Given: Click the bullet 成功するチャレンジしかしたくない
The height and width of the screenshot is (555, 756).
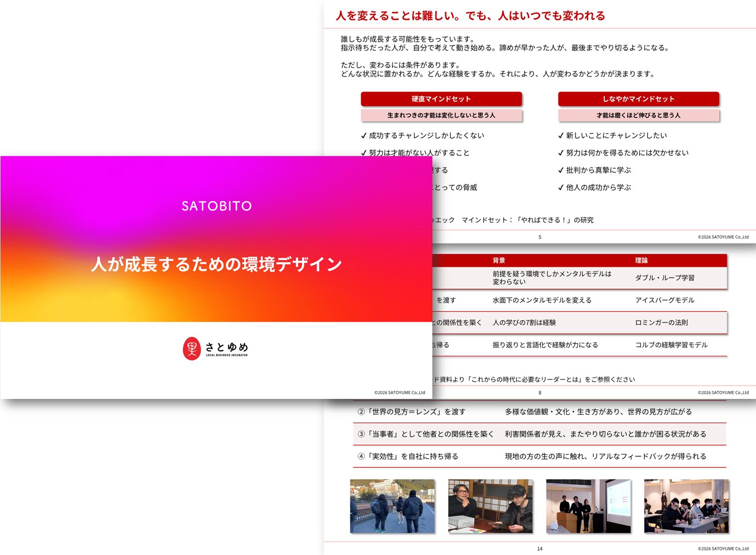Looking at the screenshot, I should 422,135.
